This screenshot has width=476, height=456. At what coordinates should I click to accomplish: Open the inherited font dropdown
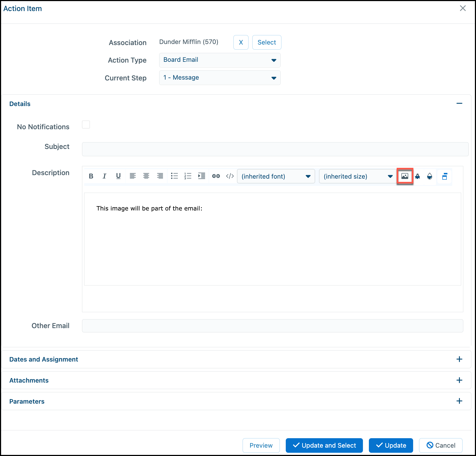click(x=276, y=176)
